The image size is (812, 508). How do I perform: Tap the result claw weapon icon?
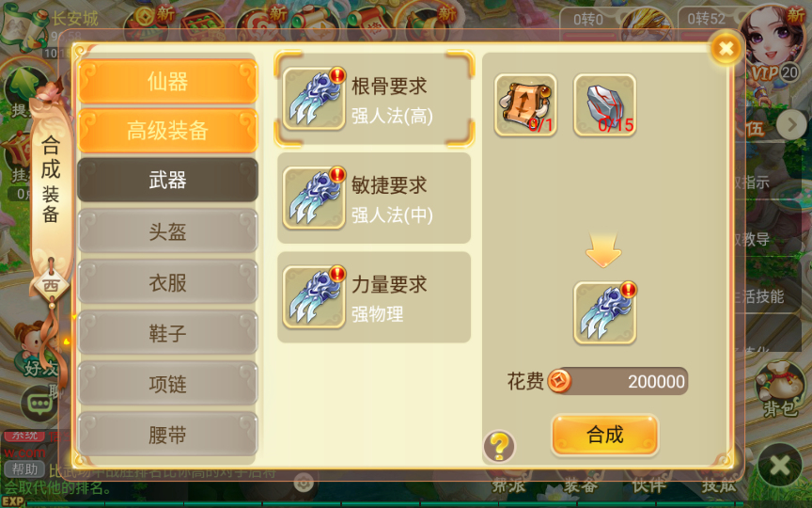pos(604,313)
